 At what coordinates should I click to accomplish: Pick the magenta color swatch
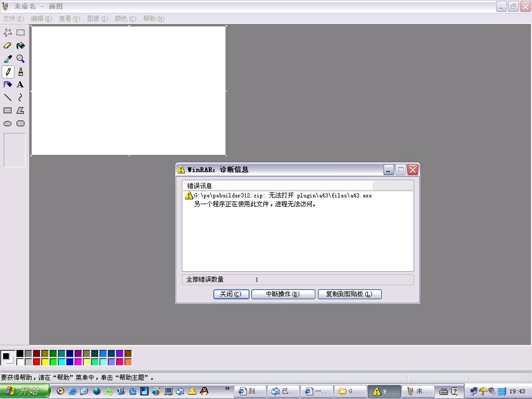(78, 362)
